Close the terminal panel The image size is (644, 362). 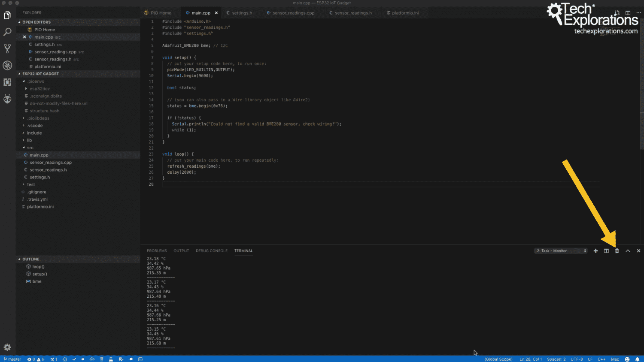[x=638, y=251]
